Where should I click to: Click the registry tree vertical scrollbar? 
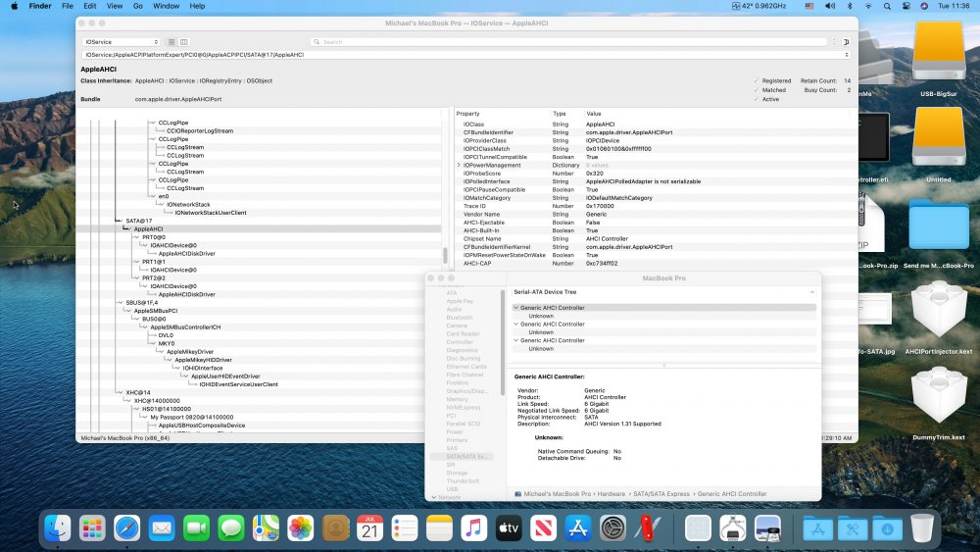(x=445, y=255)
